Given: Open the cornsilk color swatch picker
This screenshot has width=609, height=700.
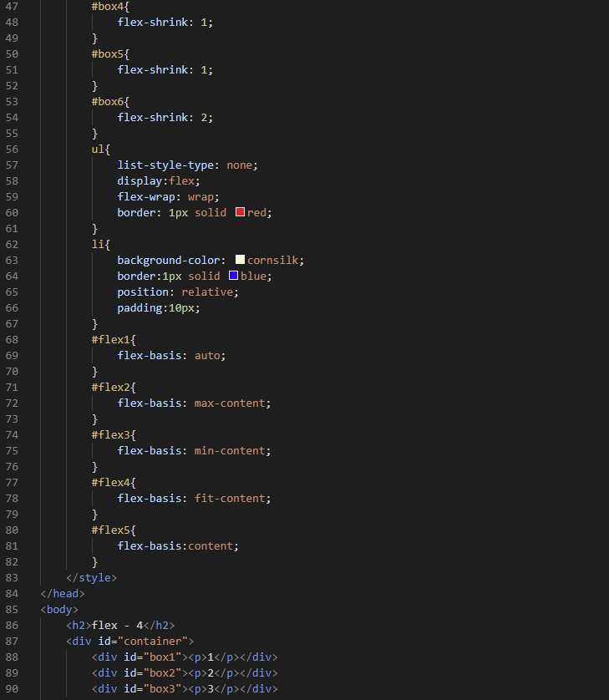Looking at the screenshot, I should tap(241, 260).
